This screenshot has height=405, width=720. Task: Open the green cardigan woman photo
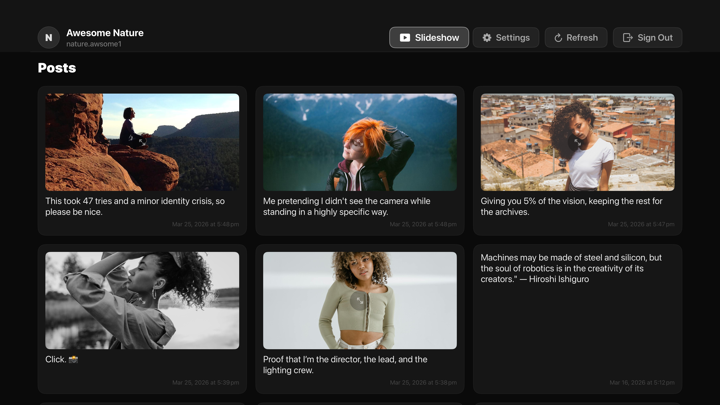click(360, 300)
